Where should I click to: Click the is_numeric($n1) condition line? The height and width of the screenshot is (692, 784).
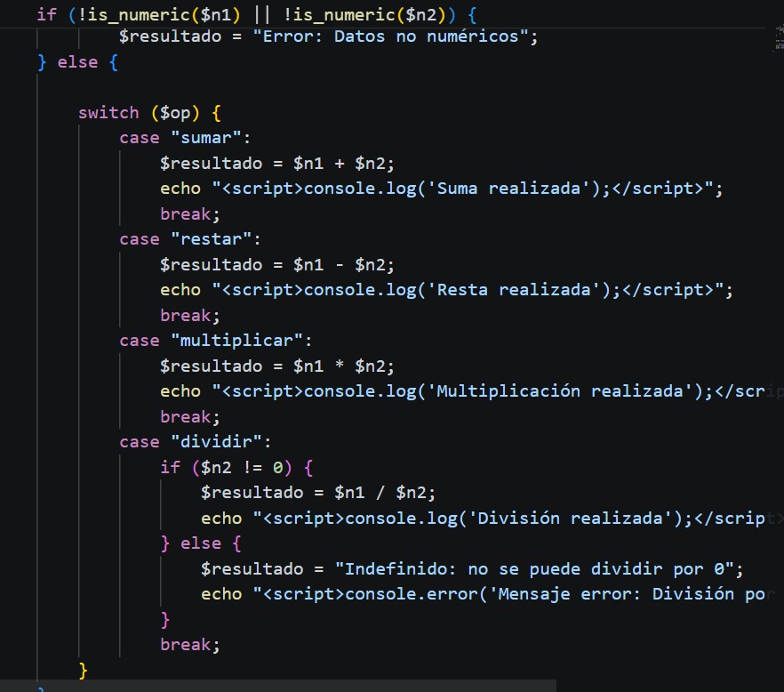click(x=257, y=14)
